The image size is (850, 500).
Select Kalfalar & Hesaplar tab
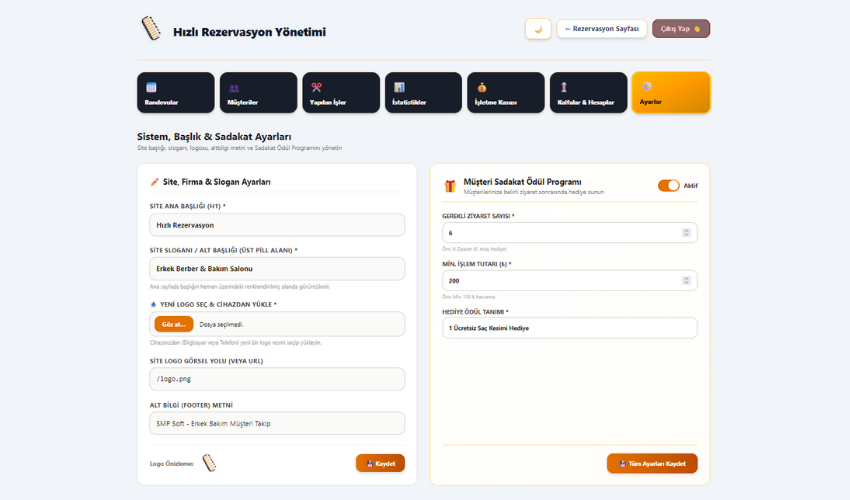pos(589,93)
